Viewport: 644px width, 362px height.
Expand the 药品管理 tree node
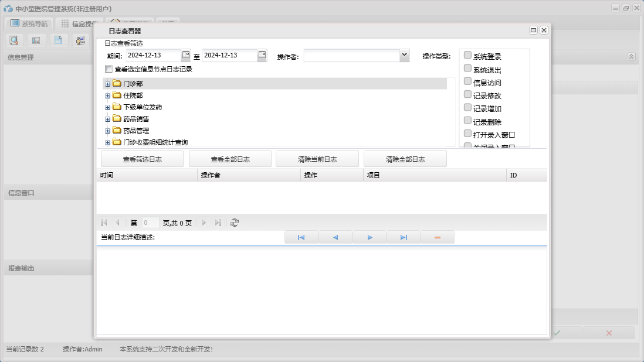click(x=107, y=131)
